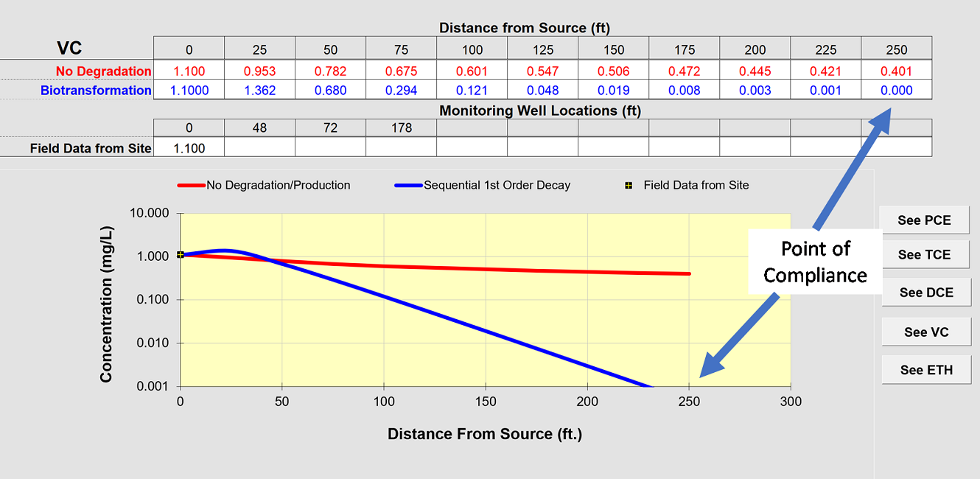Select empty field data cell under well 48
Image resolution: width=980 pixels, height=479 pixels.
pyautogui.click(x=259, y=148)
